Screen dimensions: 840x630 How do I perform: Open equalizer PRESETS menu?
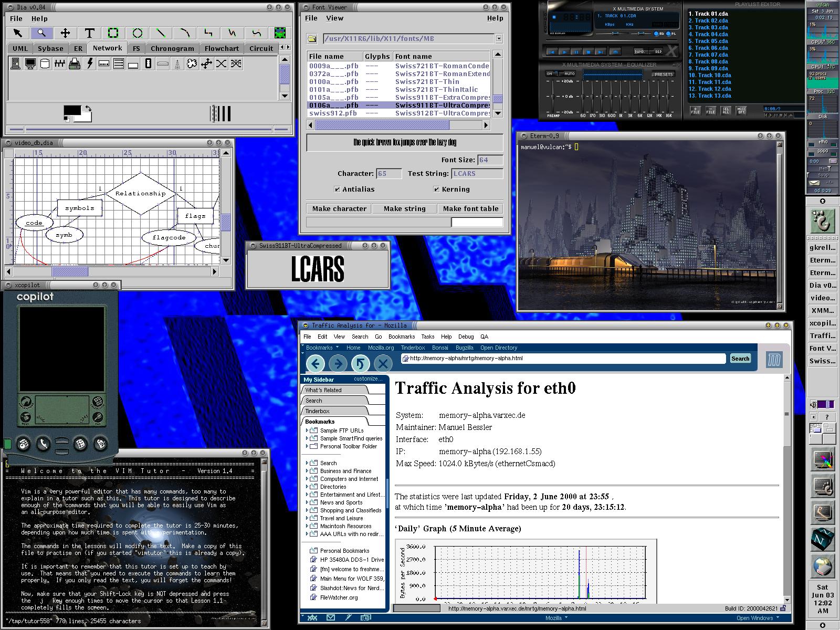pyautogui.click(x=664, y=75)
